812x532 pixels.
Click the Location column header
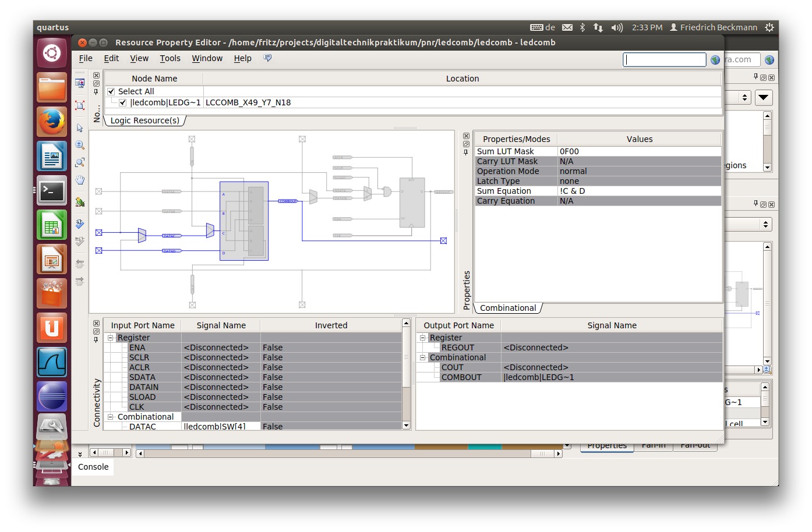(463, 79)
